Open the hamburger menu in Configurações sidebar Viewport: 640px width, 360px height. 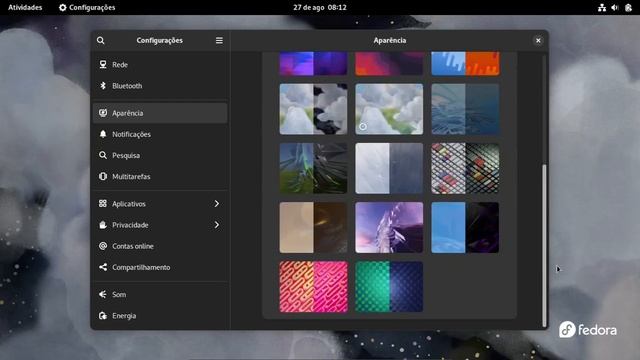[219, 40]
